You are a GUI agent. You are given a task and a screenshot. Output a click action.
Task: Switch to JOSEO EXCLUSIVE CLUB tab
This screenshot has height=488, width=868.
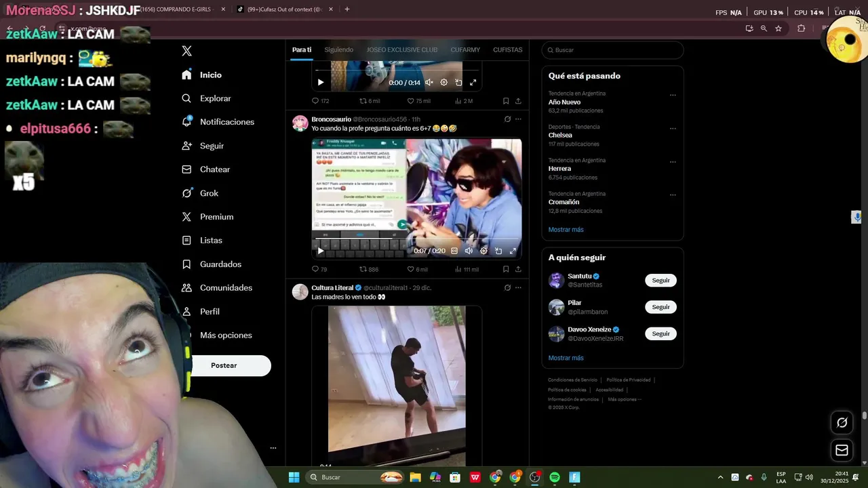[402, 49]
